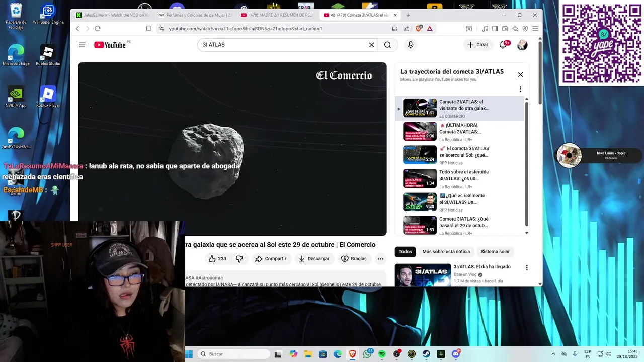Open playlist three-dot options menu
The image size is (644, 362).
coord(520,89)
